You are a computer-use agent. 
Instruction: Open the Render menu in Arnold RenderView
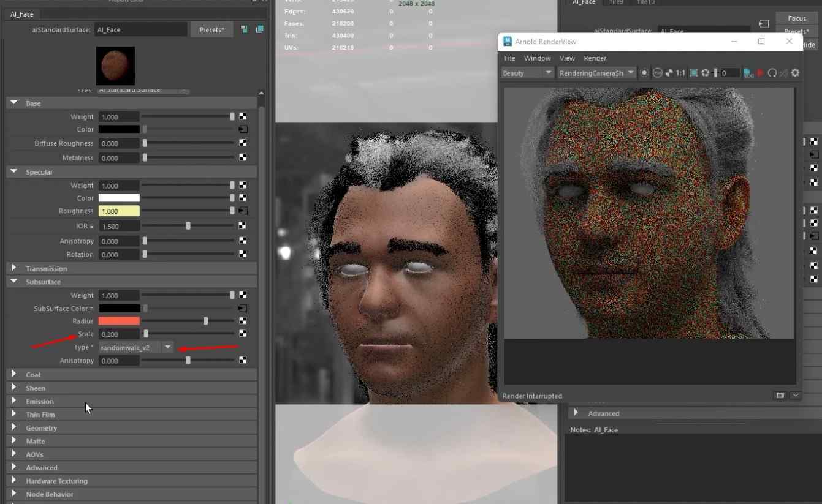click(x=595, y=58)
